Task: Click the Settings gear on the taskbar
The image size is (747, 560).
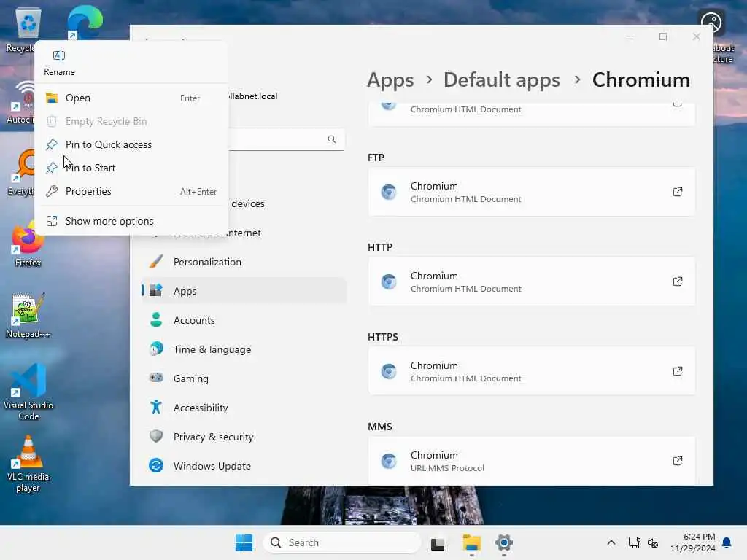Action: (x=503, y=542)
